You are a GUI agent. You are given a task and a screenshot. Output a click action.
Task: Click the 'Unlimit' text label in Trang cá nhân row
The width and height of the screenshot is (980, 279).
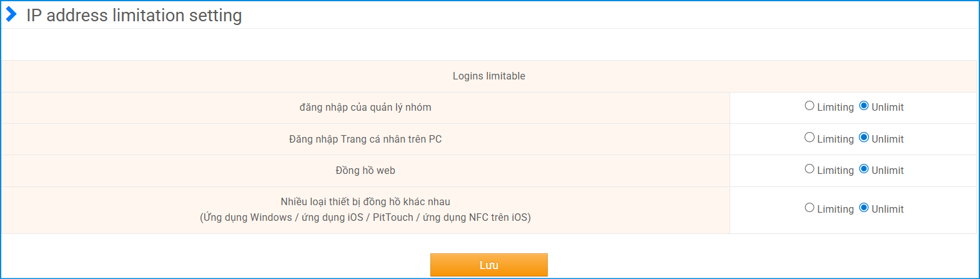coord(888,139)
